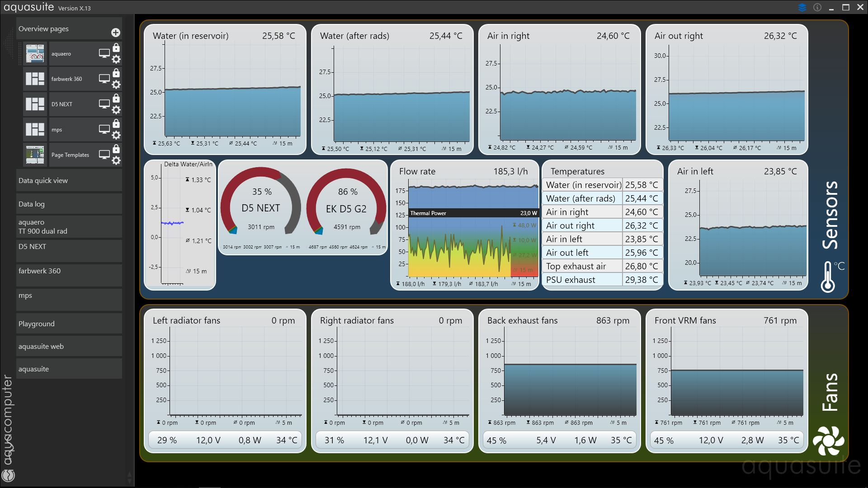Open gear settings for D5 NEXT page
868x488 pixels.
click(116, 110)
